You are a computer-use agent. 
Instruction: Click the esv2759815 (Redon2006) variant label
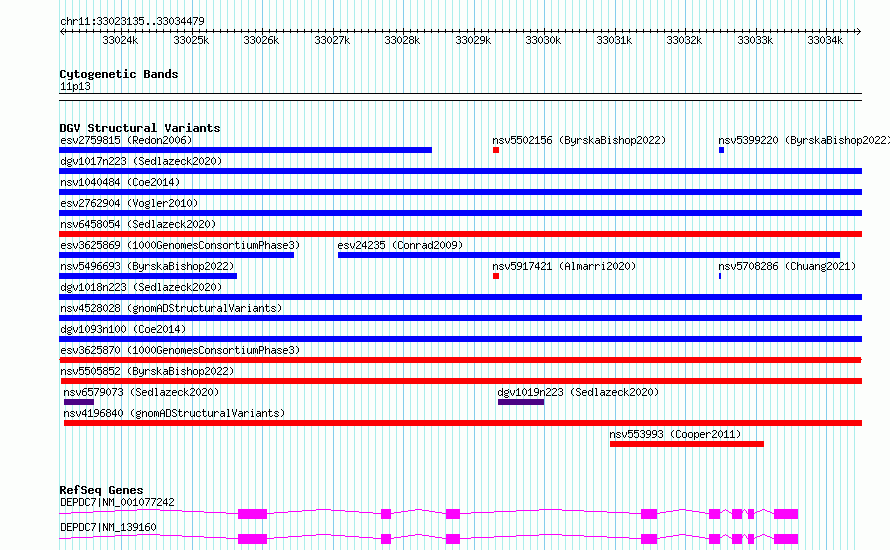(x=126, y=140)
